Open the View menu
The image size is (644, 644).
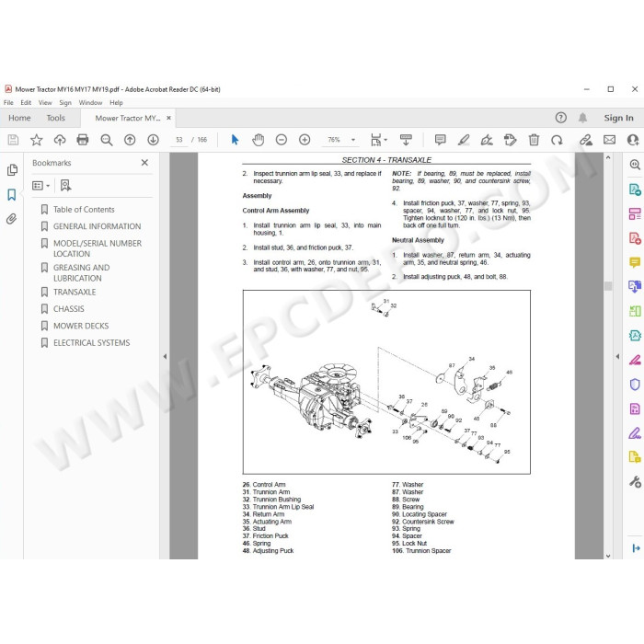pos(45,103)
